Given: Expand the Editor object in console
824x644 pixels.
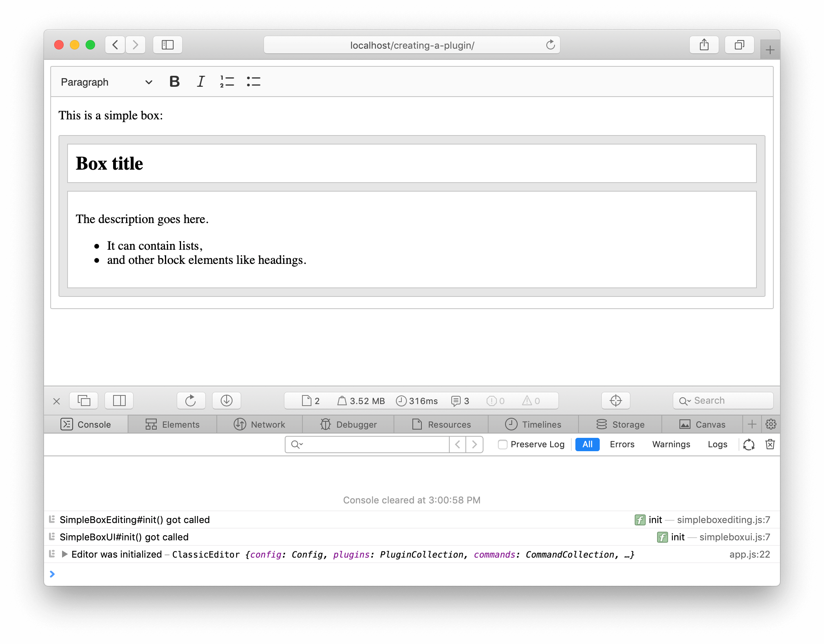Looking at the screenshot, I should click(x=68, y=554).
